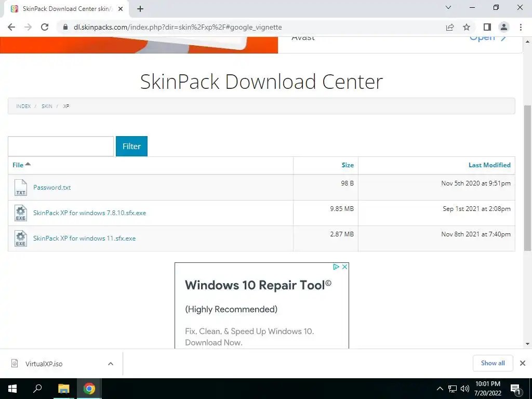
Task: Open File Explorer from taskbar
Action: click(63, 389)
